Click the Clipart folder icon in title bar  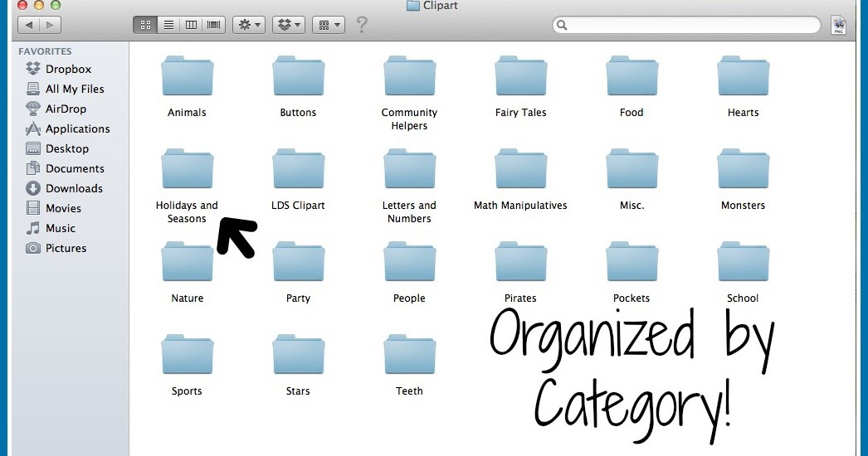413,6
